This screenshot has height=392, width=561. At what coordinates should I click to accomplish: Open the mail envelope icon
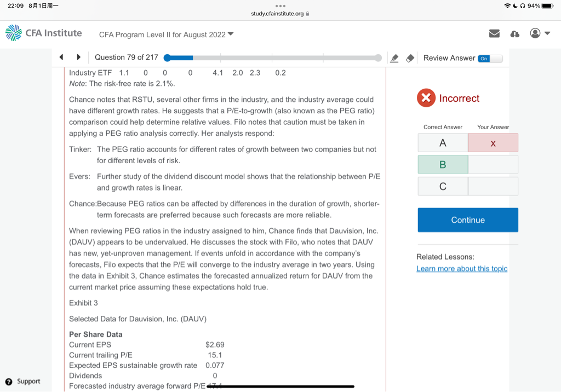click(x=494, y=33)
